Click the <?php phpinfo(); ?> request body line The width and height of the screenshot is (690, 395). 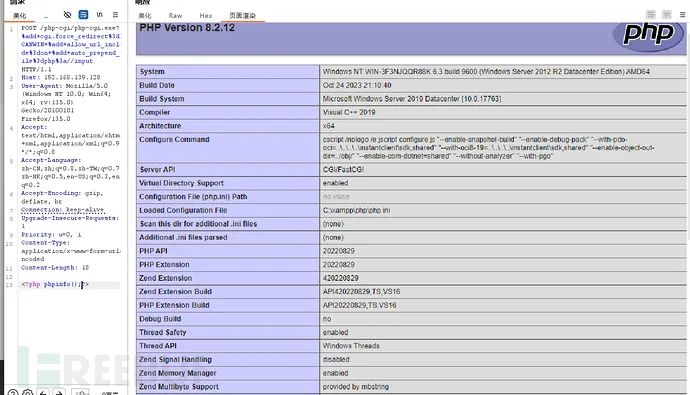55,285
